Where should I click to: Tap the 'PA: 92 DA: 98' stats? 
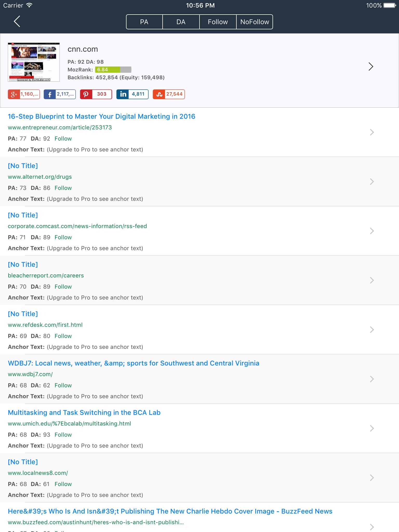coord(86,62)
